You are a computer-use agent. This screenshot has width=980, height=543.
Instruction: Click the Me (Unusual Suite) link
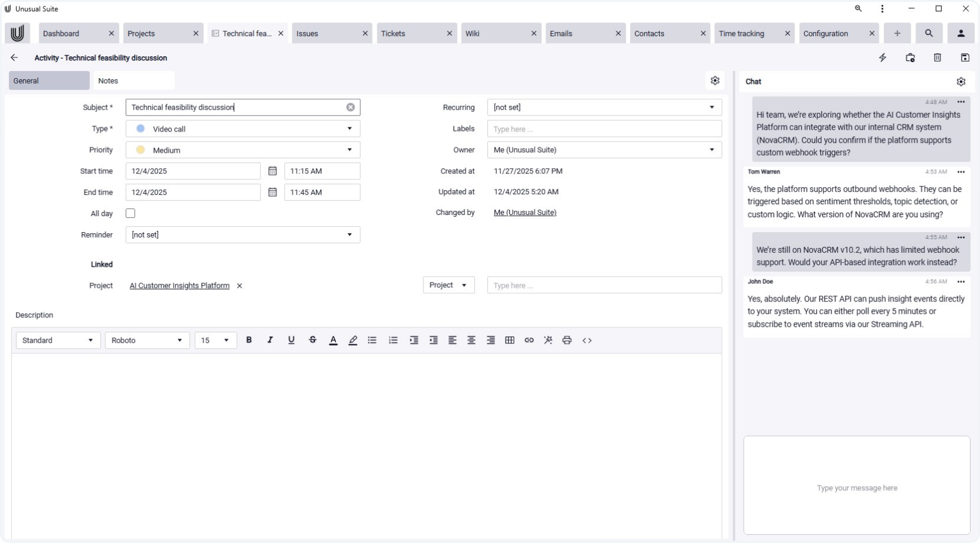[525, 213]
